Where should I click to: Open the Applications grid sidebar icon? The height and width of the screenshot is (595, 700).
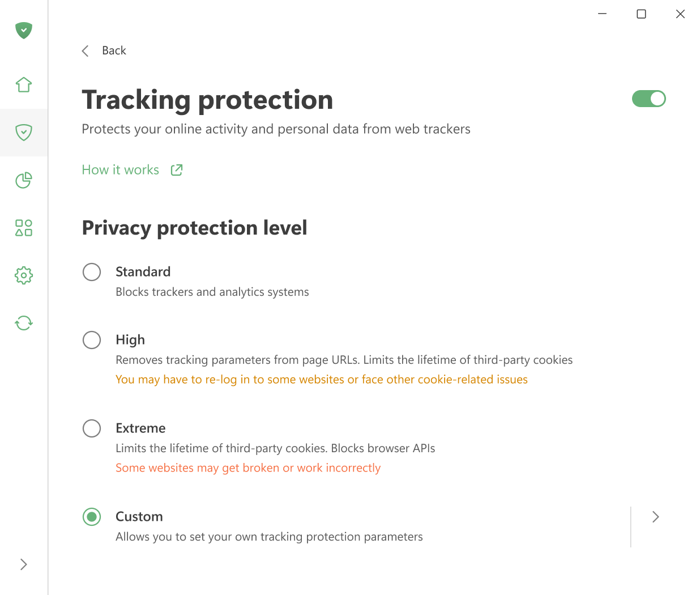23,228
